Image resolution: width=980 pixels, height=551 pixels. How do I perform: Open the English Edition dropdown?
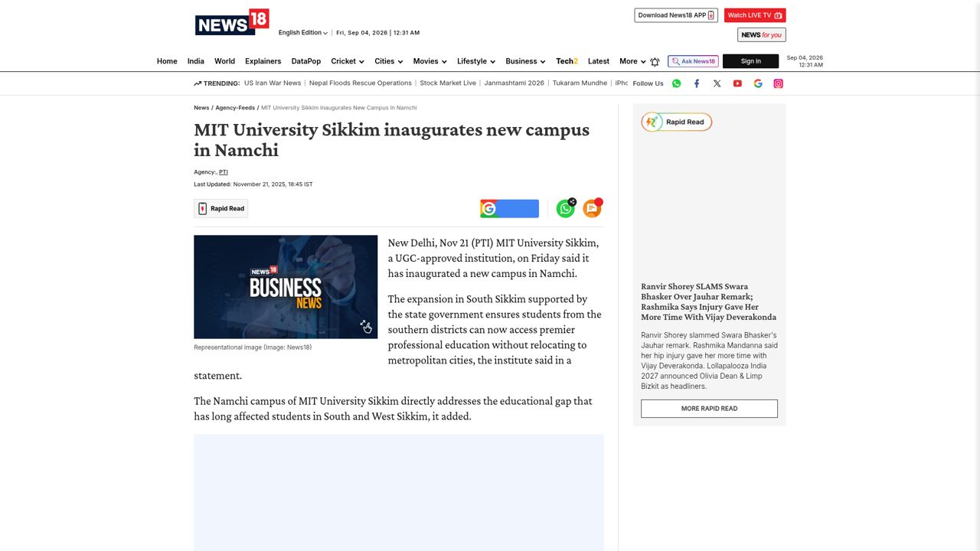tap(303, 33)
